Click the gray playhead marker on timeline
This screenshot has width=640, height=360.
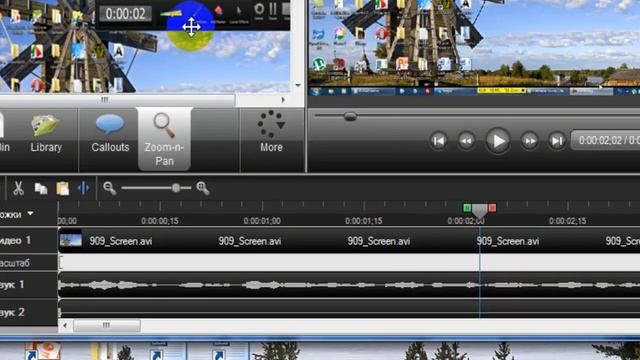click(480, 211)
